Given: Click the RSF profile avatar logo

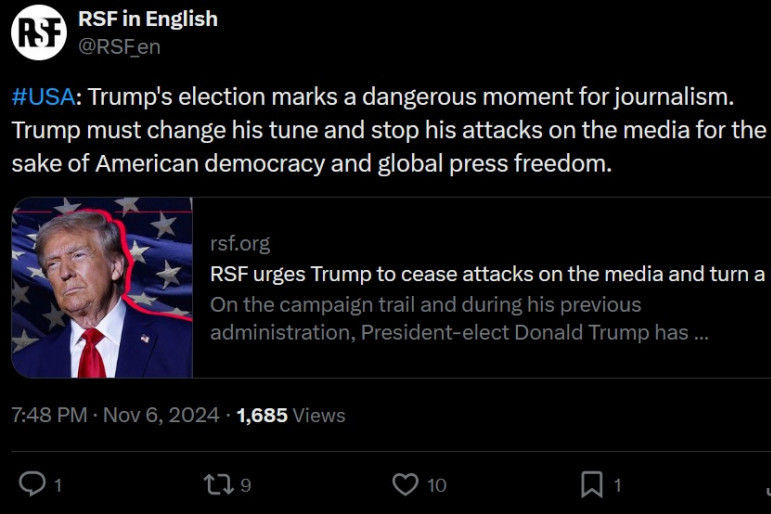Looking at the screenshot, I should [38, 32].
